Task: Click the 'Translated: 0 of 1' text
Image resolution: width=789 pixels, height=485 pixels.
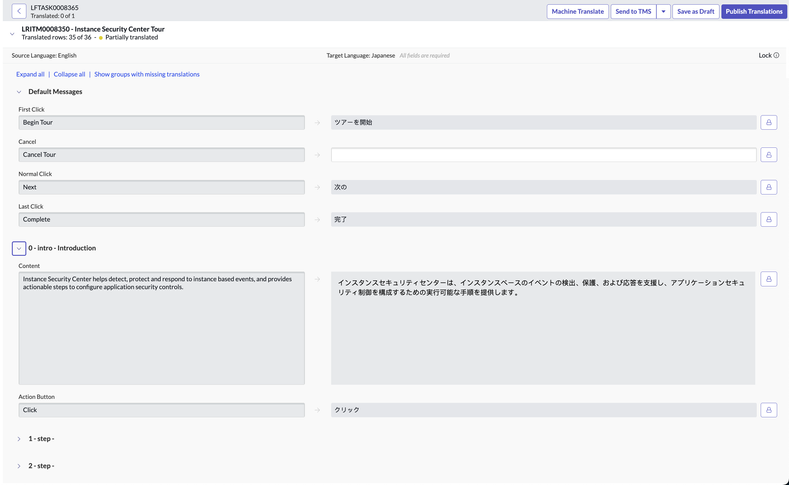Action: (x=52, y=16)
